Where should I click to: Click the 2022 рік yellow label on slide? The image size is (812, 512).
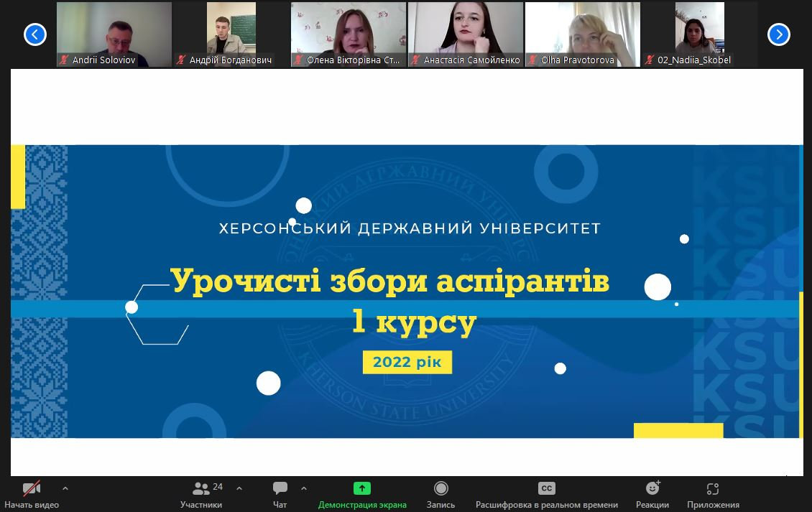click(407, 362)
